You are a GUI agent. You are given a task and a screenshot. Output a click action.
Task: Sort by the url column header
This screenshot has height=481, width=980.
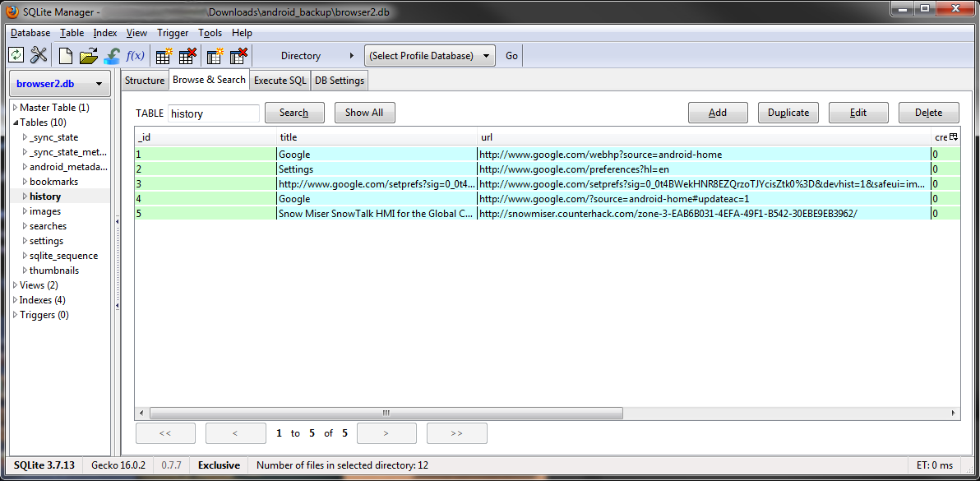coord(705,136)
